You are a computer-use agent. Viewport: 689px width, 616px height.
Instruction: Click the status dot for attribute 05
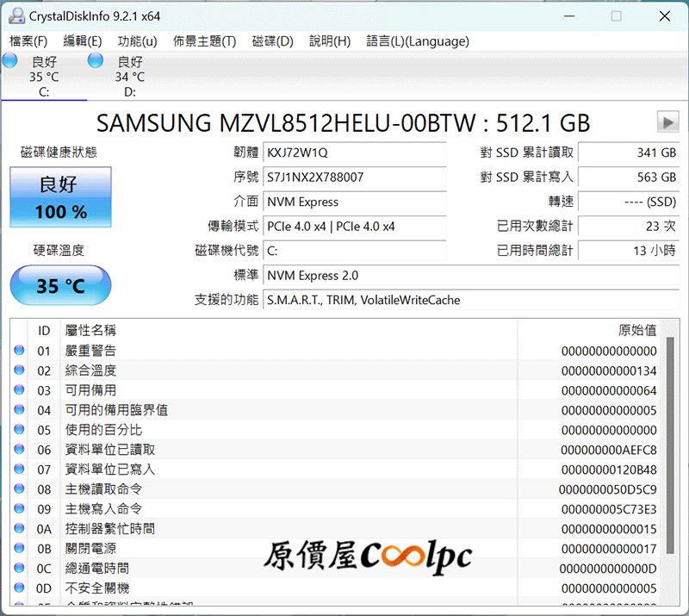point(19,429)
